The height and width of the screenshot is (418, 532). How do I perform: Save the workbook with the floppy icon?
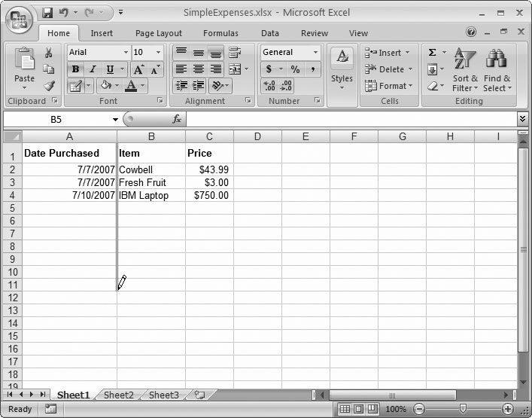pos(47,13)
